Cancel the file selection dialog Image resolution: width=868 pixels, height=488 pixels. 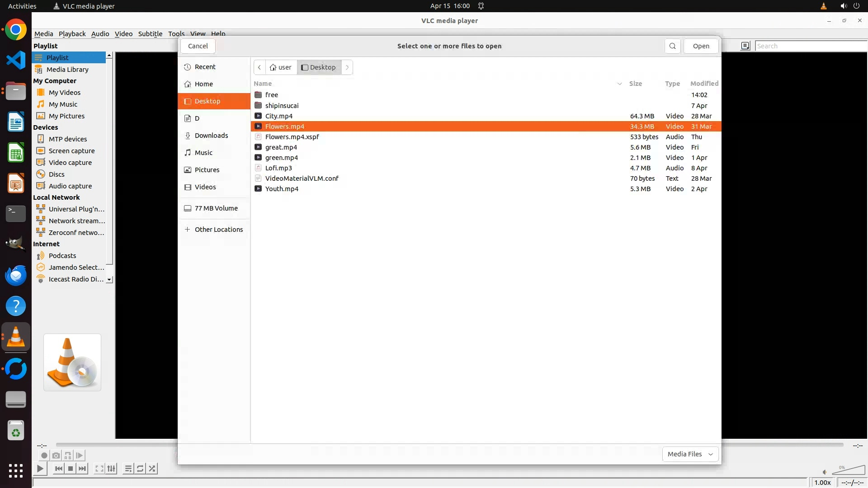coord(198,46)
